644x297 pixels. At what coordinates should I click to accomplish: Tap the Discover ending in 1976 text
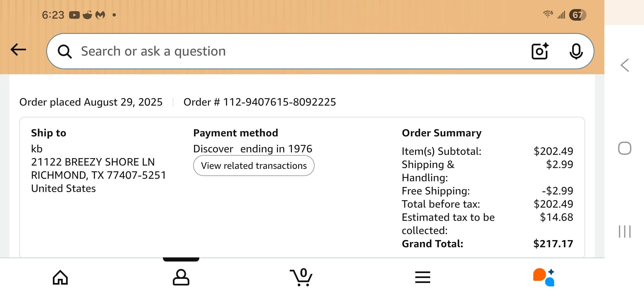pos(253,149)
